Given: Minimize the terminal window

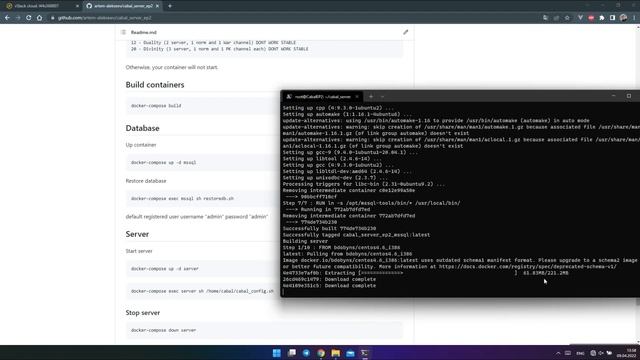Looking at the screenshot, I should pos(613,96).
